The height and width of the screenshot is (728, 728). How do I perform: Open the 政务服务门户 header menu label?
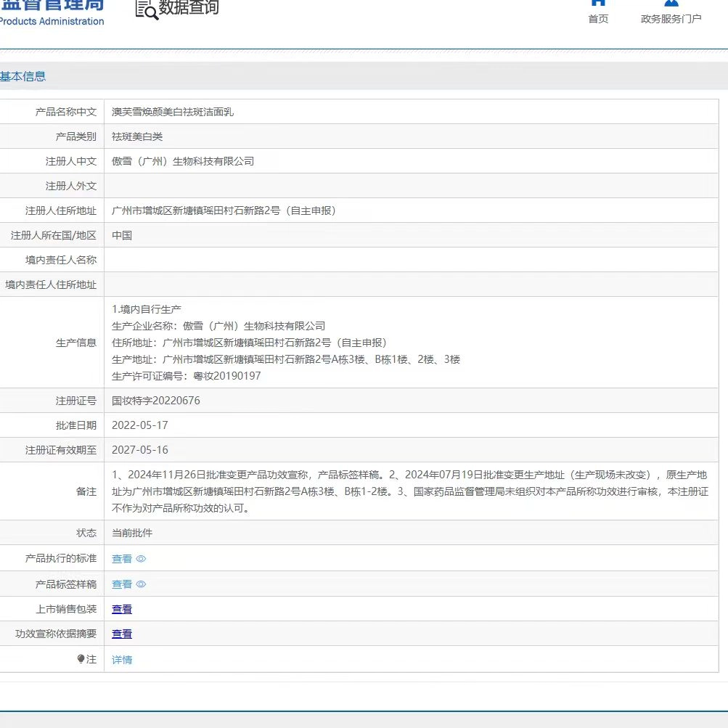671,20
